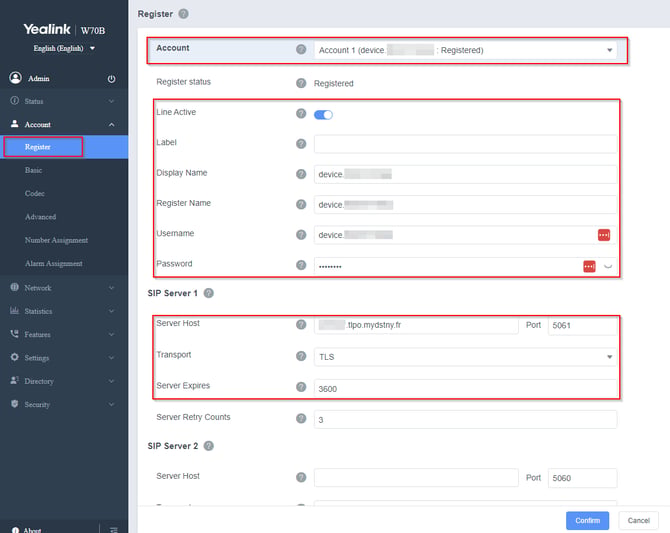This screenshot has width=670, height=533.
Task: Click the Register Name input field
Action: tap(465, 205)
